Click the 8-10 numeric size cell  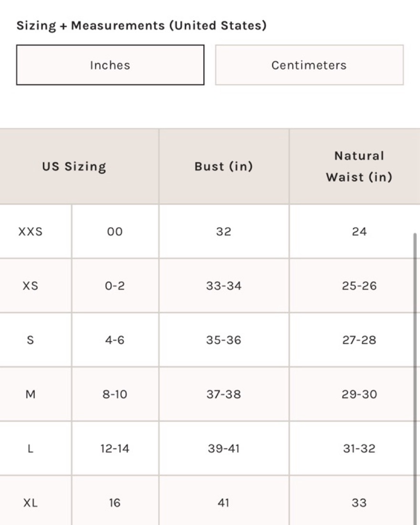115,394
